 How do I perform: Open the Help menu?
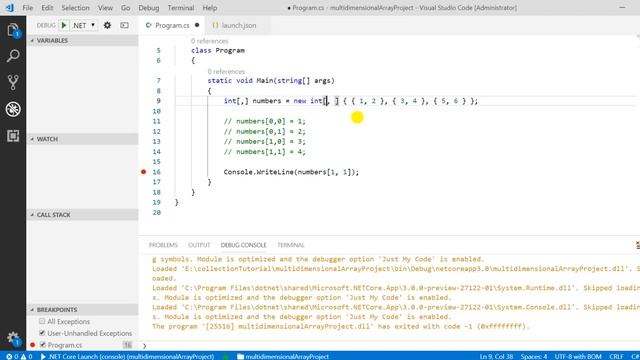(x=210, y=8)
